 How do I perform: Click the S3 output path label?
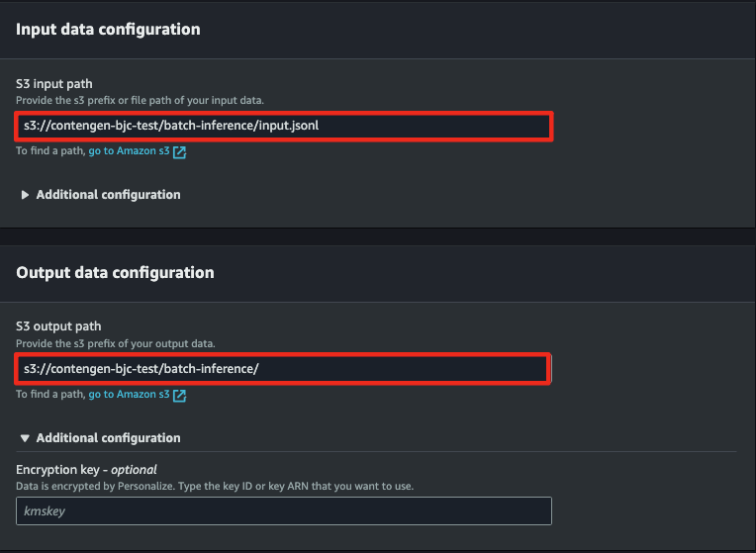pos(58,326)
